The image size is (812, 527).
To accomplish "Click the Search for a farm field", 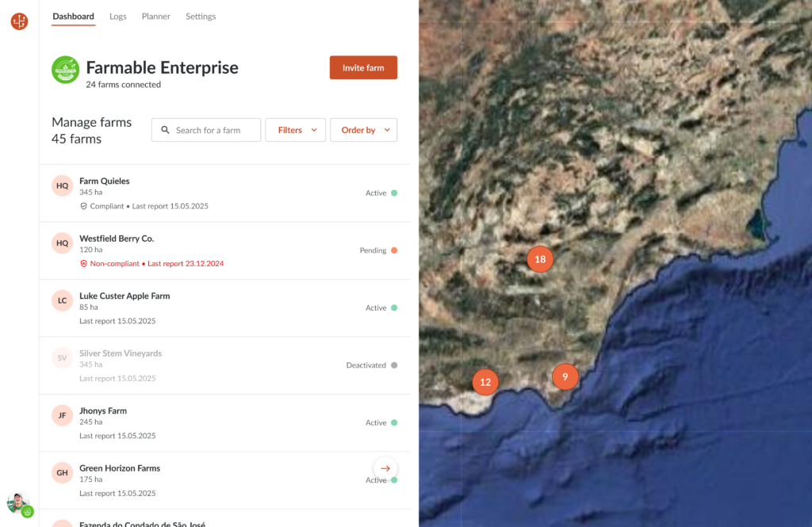I will click(206, 130).
